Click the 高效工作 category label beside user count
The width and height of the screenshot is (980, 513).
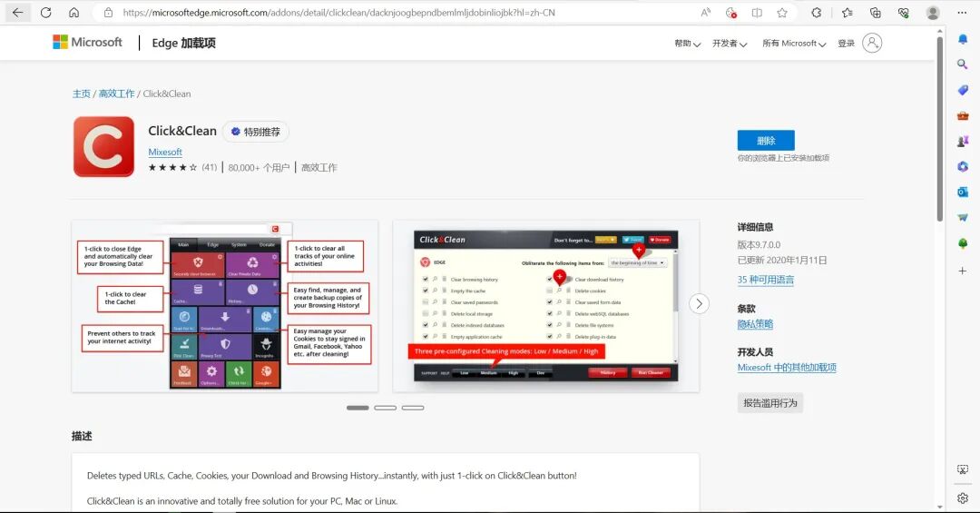click(318, 168)
